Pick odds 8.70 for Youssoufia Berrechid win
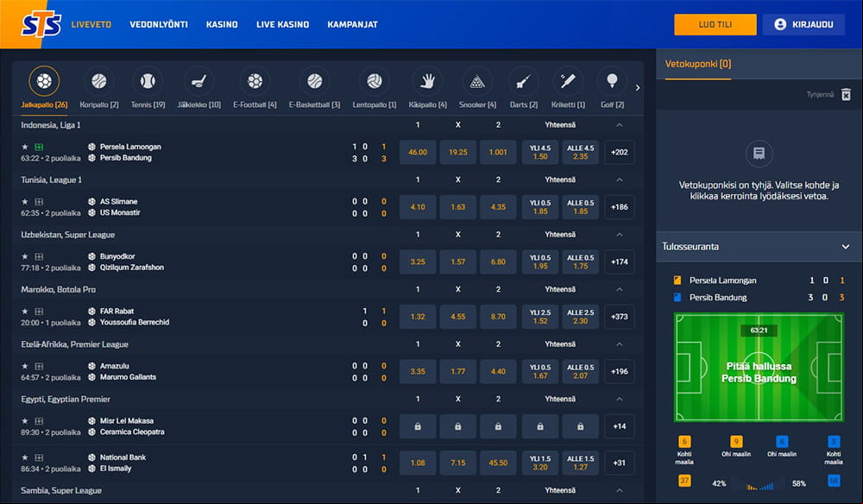 click(x=498, y=317)
